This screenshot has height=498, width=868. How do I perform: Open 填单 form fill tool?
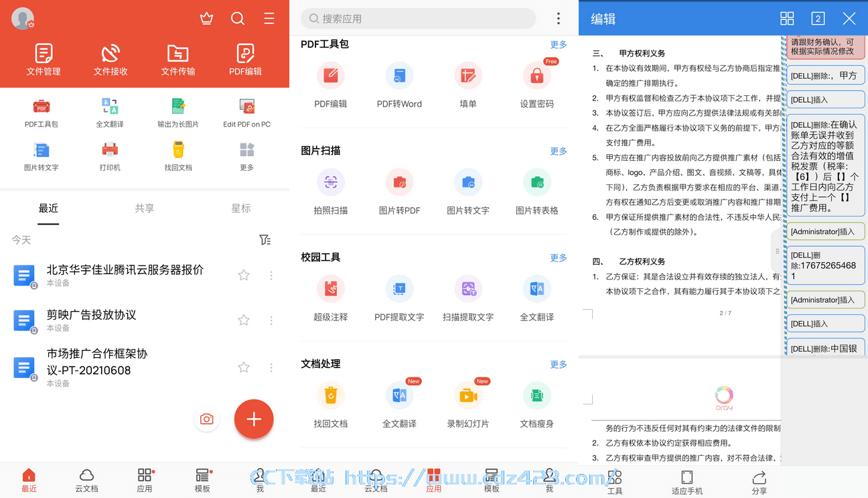[468, 84]
